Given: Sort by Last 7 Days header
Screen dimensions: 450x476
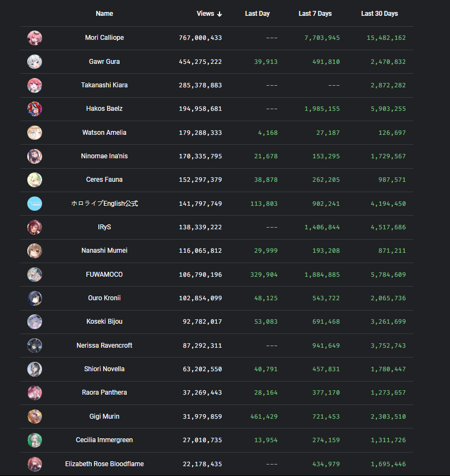Looking at the screenshot, I should click(x=315, y=14).
